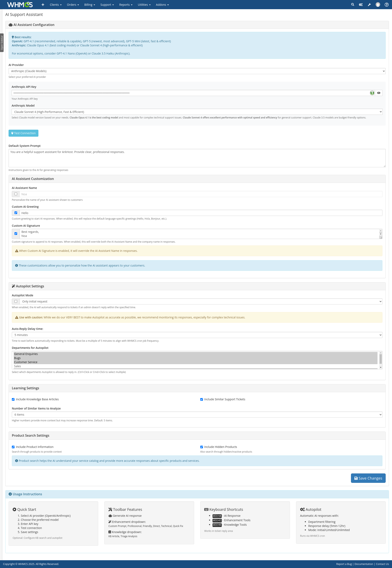This screenshot has width=392, height=568.
Task: Click the Default System Prompt textarea
Action: click(197, 158)
